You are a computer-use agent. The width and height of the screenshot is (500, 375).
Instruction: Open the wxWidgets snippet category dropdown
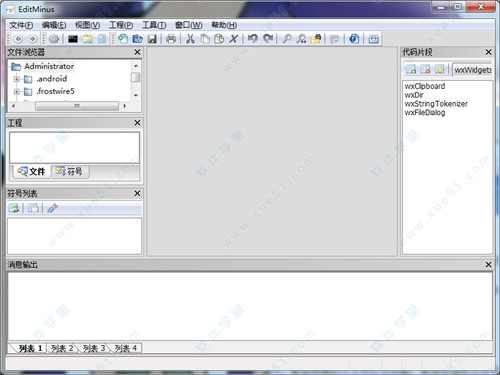click(472, 70)
